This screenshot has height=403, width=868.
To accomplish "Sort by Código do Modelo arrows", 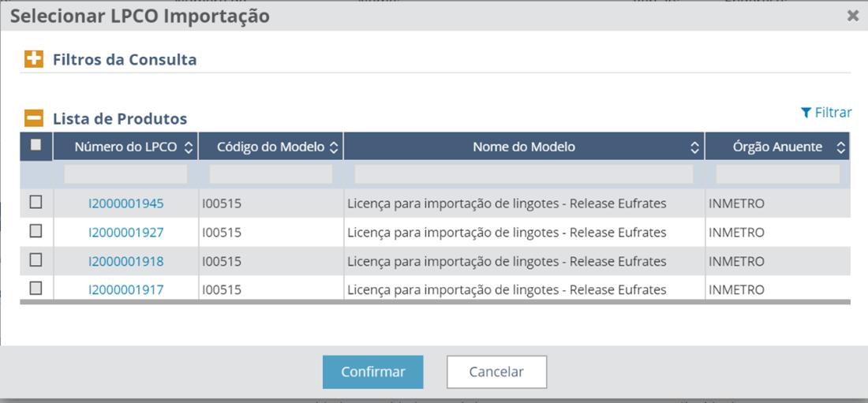I will [x=334, y=147].
